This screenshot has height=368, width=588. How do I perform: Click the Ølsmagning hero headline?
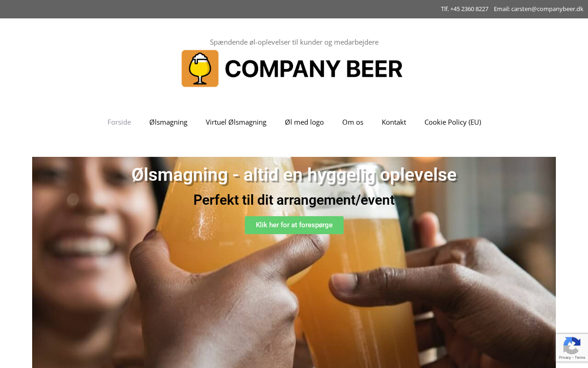(x=294, y=175)
